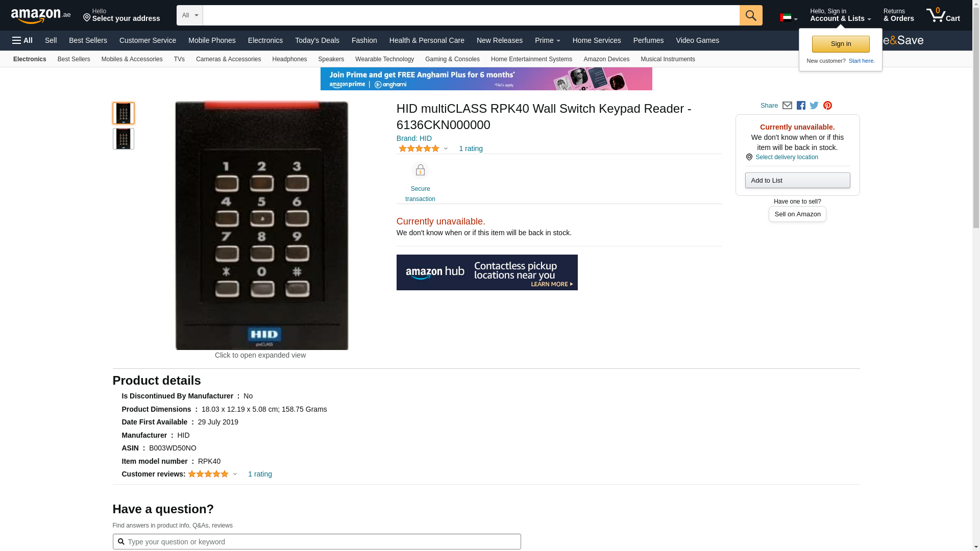Screen dimensions: 980x551
Task: Open the All search category dropdown
Action: tap(190, 15)
